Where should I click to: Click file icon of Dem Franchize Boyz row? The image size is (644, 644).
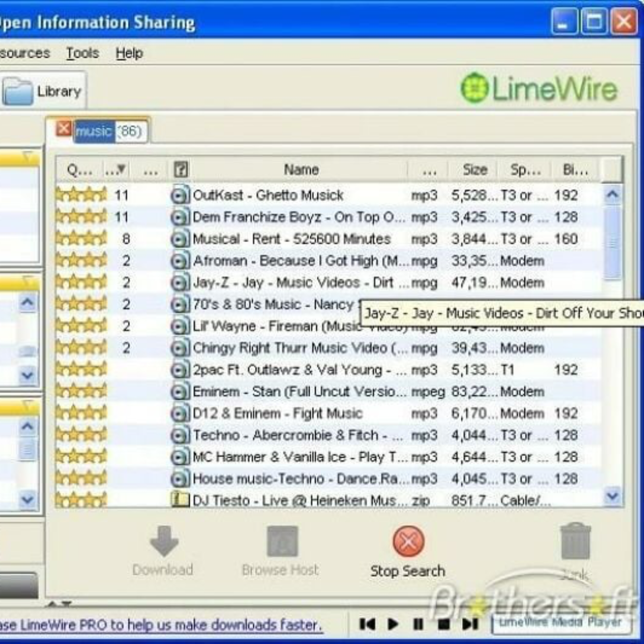tap(180, 217)
